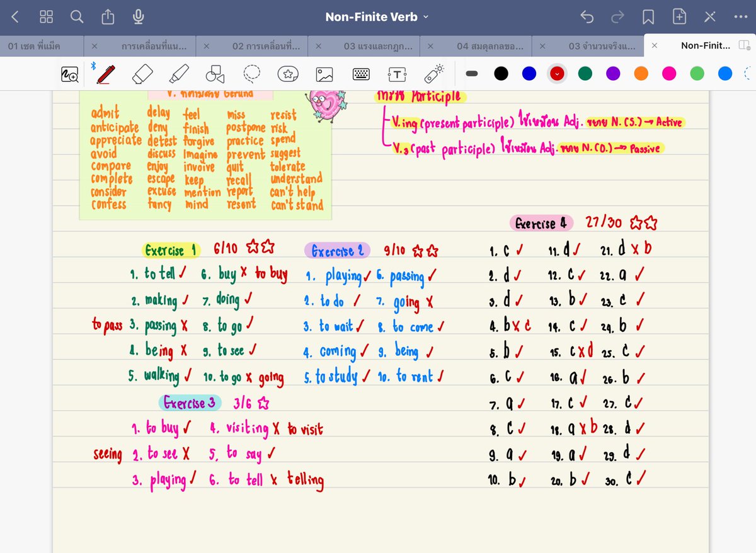Pick the light green pen color

point(697,74)
